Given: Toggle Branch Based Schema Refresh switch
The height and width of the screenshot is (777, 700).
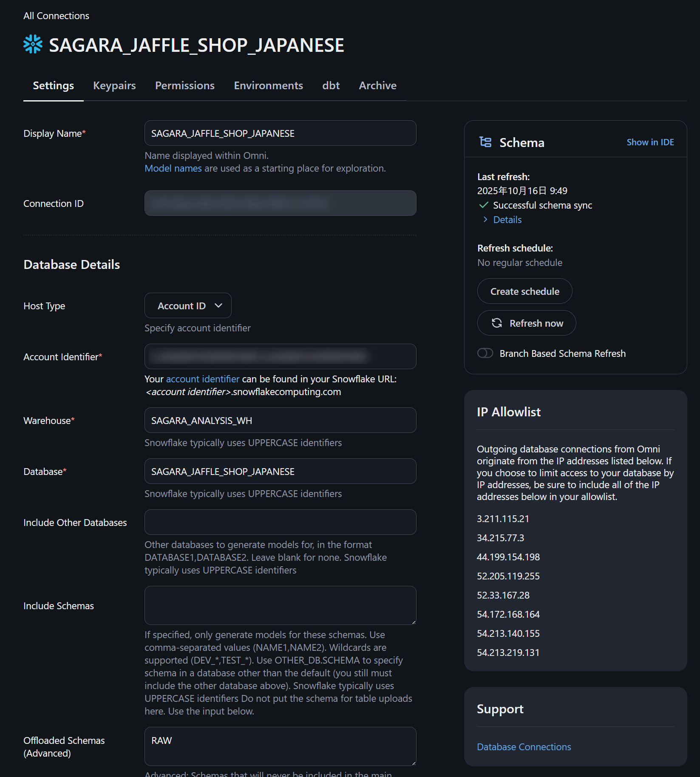Looking at the screenshot, I should coord(485,353).
